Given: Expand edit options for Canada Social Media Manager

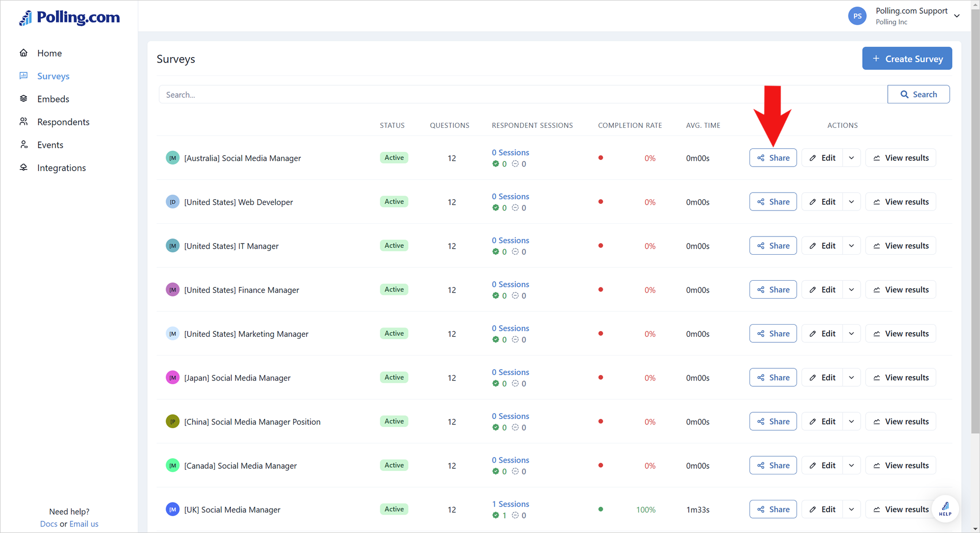Looking at the screenshot, I should click(852, 465).
